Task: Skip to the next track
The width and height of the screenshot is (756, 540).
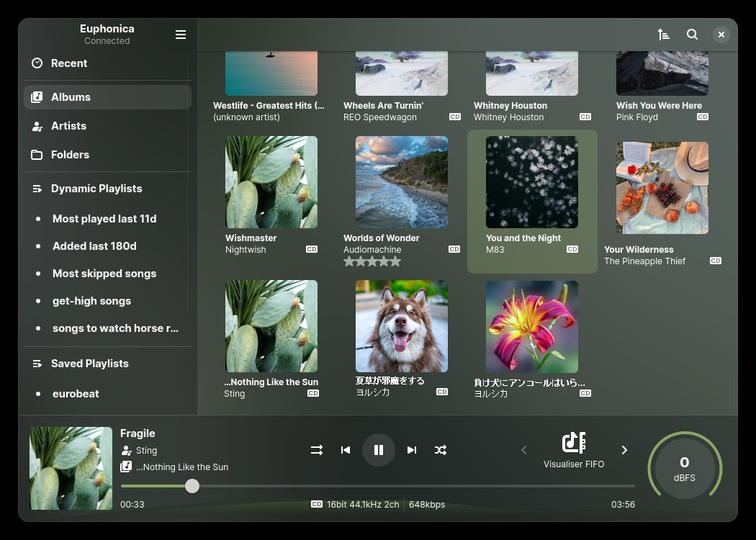Action: pos(412,450)
